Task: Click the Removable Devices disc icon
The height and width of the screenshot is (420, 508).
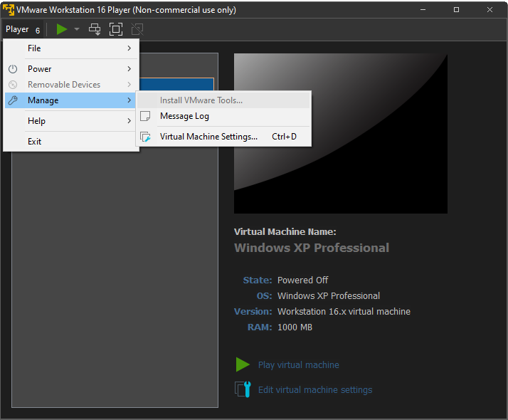Action: coord(13,85)
